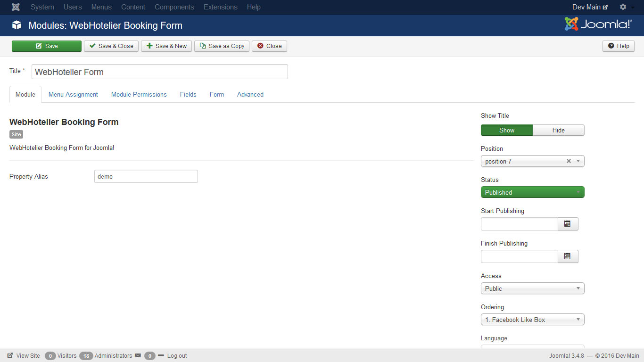Screen dimensions: 644x362
Task: Open the System menu
Action: (x=42, y=7)
